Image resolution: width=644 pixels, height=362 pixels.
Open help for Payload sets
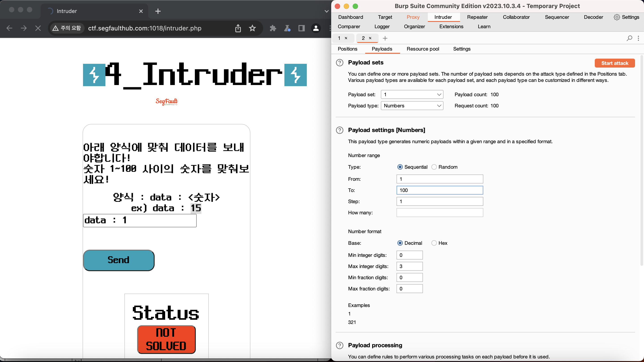(x=339, y=62)
